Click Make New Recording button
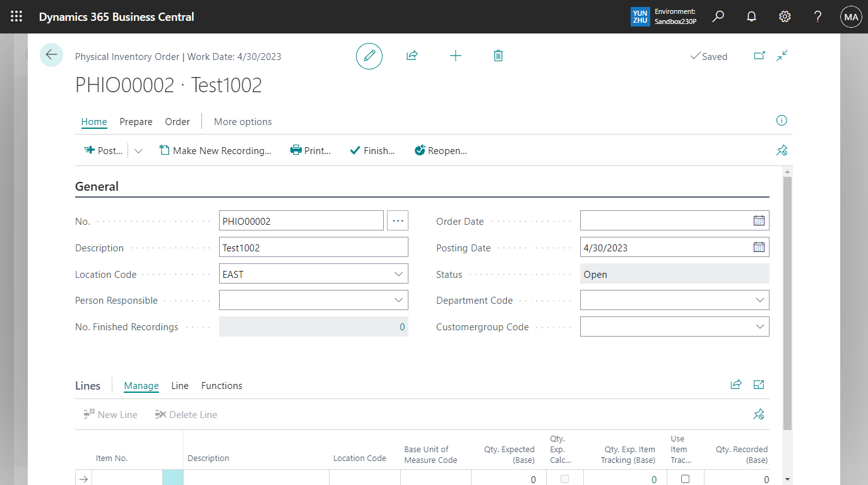The image size is (868, 485). click(x=215, y=151)
